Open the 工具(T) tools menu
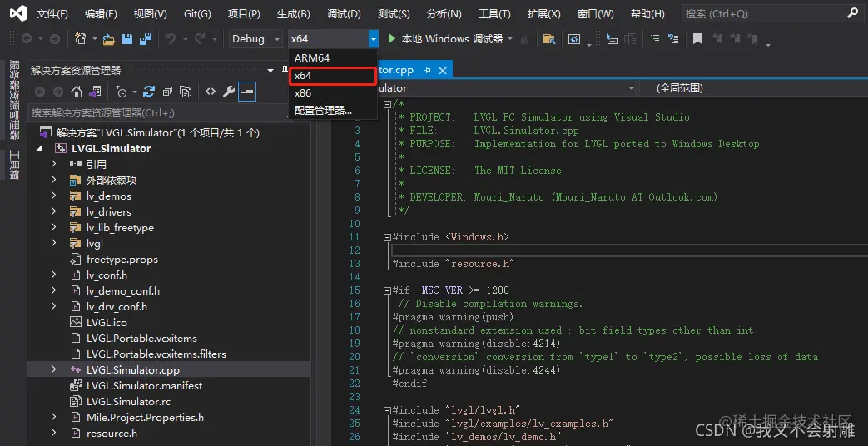 point(494,14)
